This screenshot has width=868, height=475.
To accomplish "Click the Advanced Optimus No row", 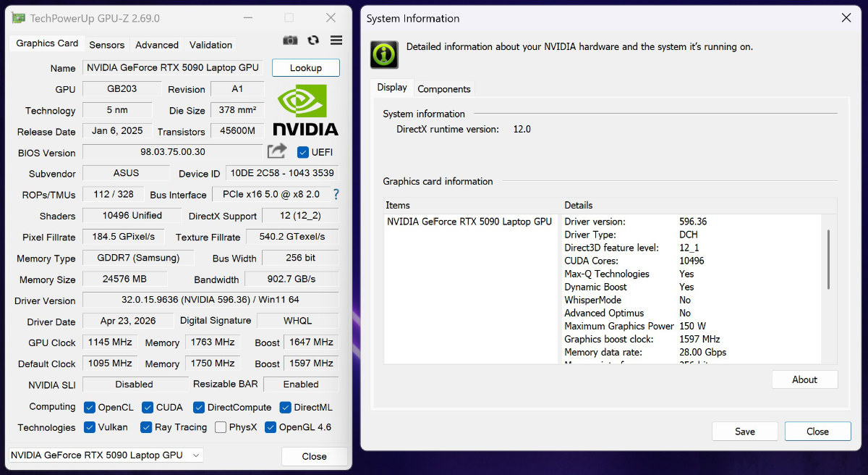I will pos(692,313).
